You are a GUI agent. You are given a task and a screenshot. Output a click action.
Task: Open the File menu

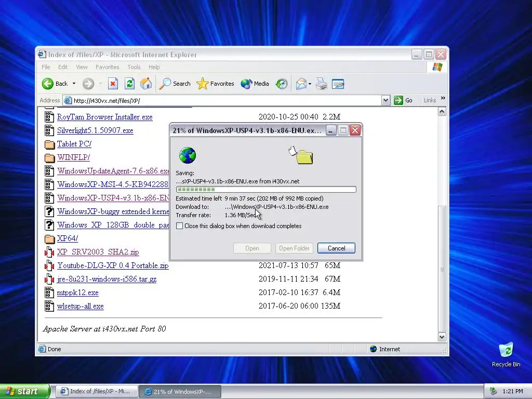[46, 67]
